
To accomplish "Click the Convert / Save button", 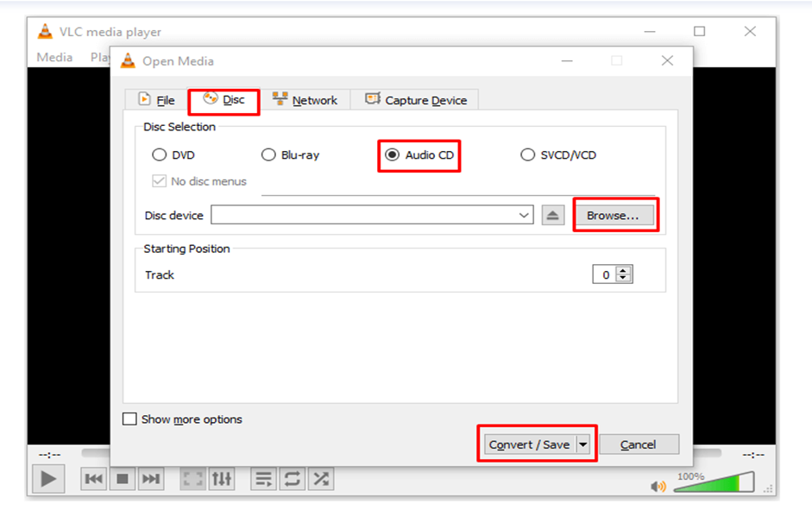I will 529,444.
